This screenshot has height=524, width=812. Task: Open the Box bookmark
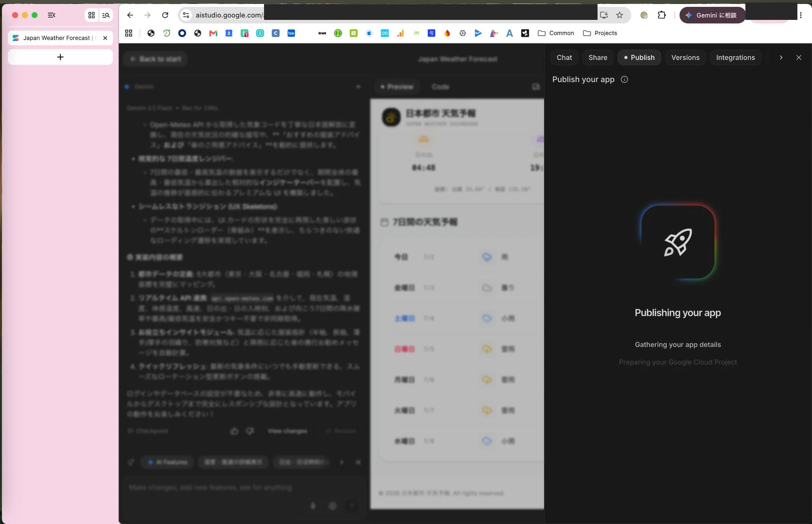click(x=291, y=33)
